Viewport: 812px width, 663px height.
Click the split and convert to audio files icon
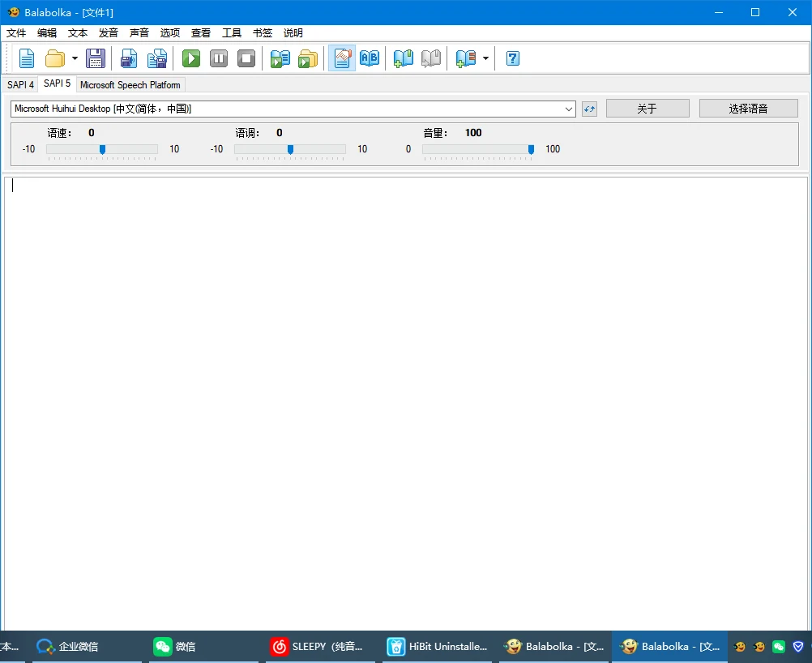coord(157,58)
